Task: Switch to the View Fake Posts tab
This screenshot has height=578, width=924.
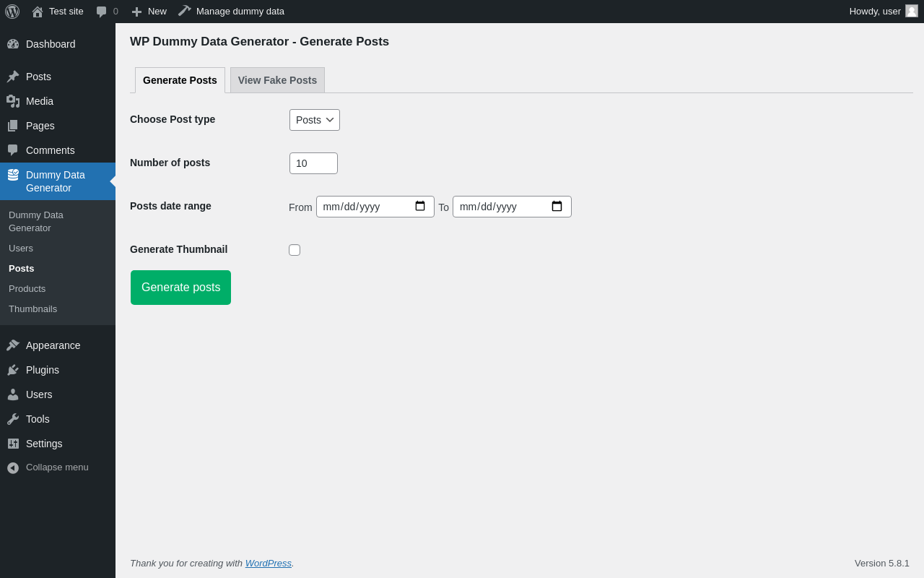Action: pos(277,80)
